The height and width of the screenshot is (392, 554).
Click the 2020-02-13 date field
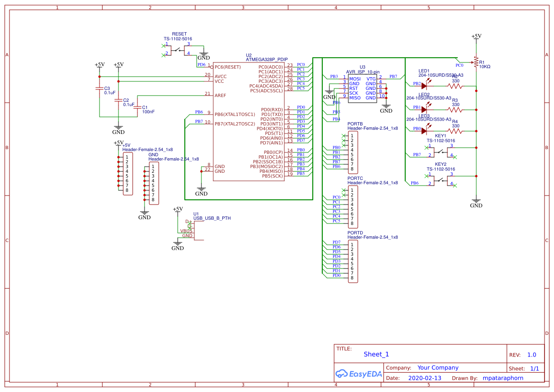(424, 378)
